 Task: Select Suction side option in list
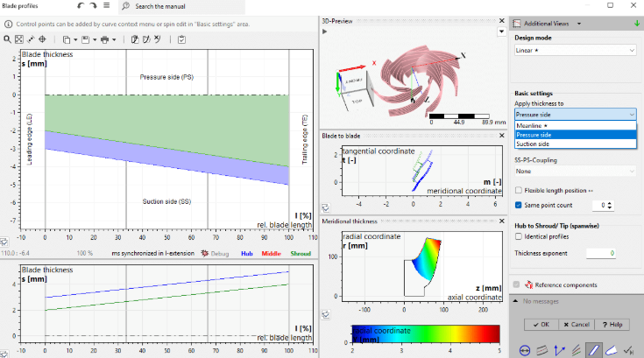point(576,144)
